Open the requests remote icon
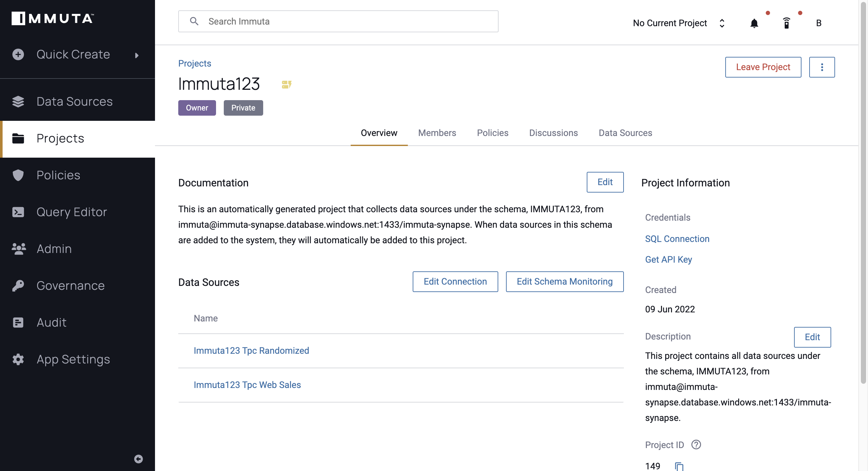The image size is (868, 471). tap(786, 23)
